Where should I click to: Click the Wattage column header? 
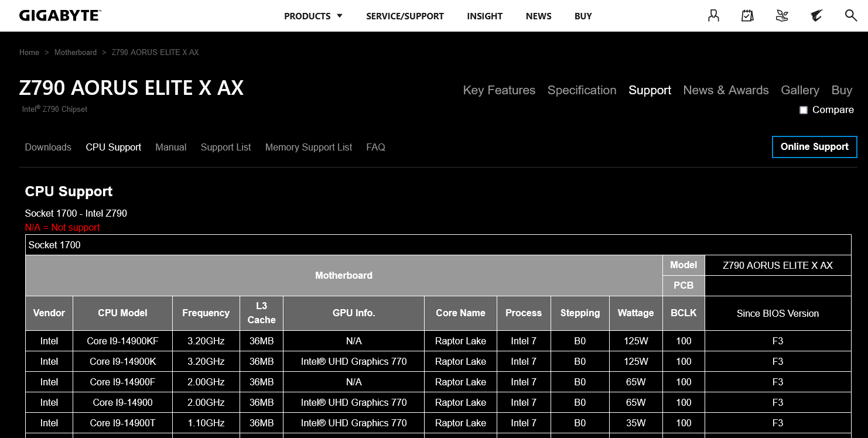pos(635,313)
